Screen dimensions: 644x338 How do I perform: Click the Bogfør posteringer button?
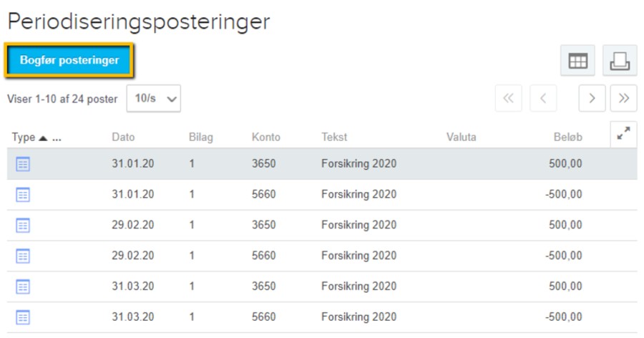(x=69, y=60)
